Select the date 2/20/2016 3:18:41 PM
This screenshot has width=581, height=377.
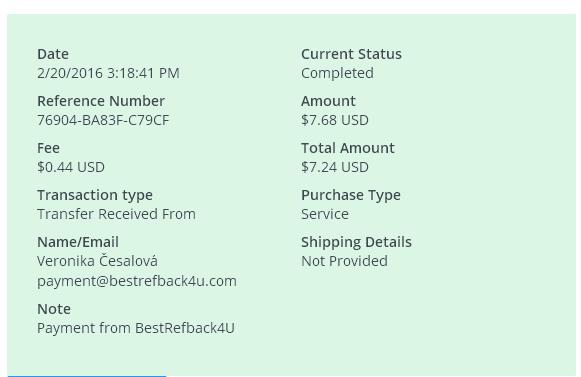(108, 73)
